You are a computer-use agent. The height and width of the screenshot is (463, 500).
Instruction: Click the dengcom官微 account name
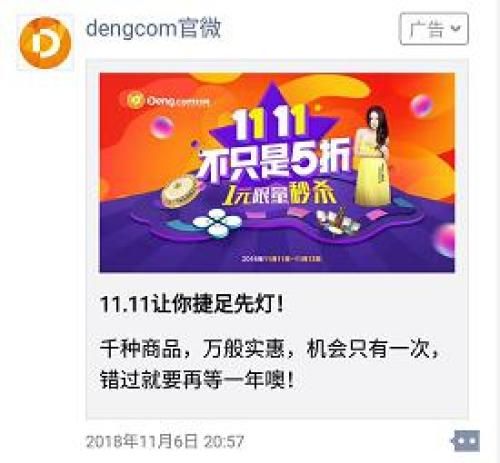[153, 28]
